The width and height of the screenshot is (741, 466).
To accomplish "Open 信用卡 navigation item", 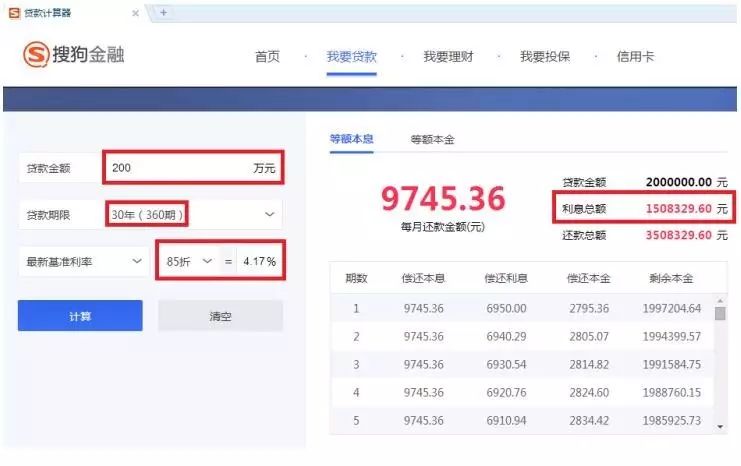I will tap(635, 57).
